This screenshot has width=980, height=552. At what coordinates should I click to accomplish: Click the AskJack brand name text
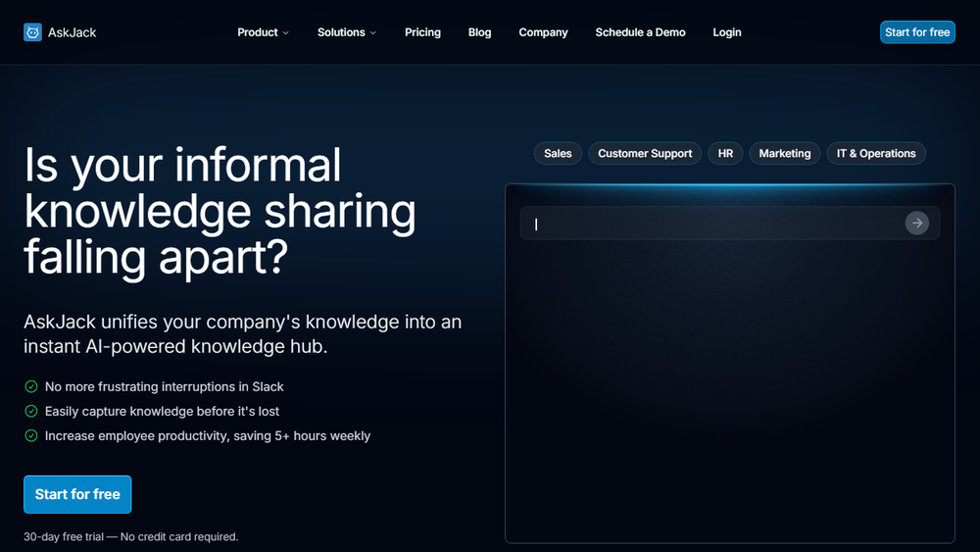pyautogui.click(x=72, y=32)
